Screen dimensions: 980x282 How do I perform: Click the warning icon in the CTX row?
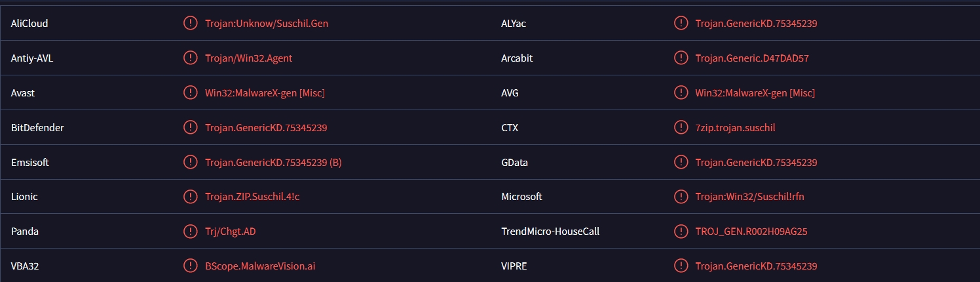pos(681,128)
